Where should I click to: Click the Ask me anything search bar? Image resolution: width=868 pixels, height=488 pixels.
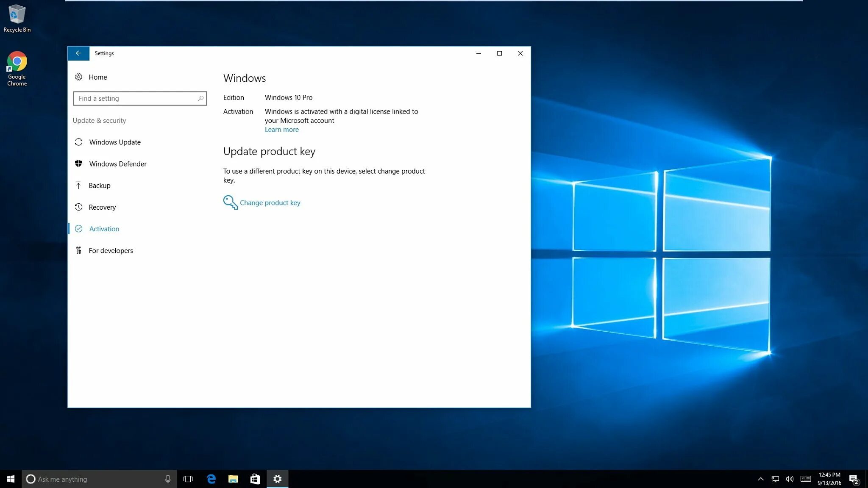tap(98, 478)
